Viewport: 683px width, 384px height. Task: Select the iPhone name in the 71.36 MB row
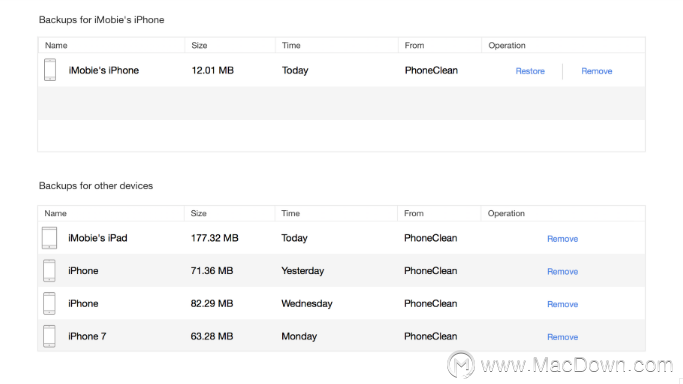tap(83, 270)
